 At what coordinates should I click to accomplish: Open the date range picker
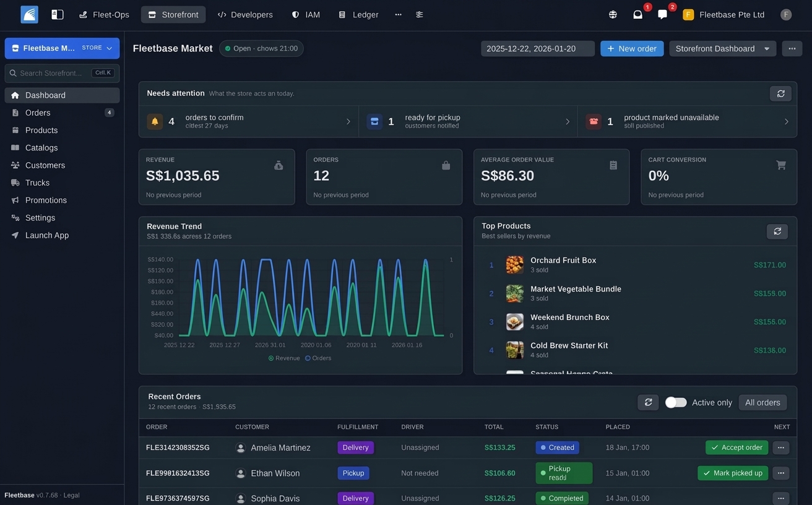click(x=538, y=48)
